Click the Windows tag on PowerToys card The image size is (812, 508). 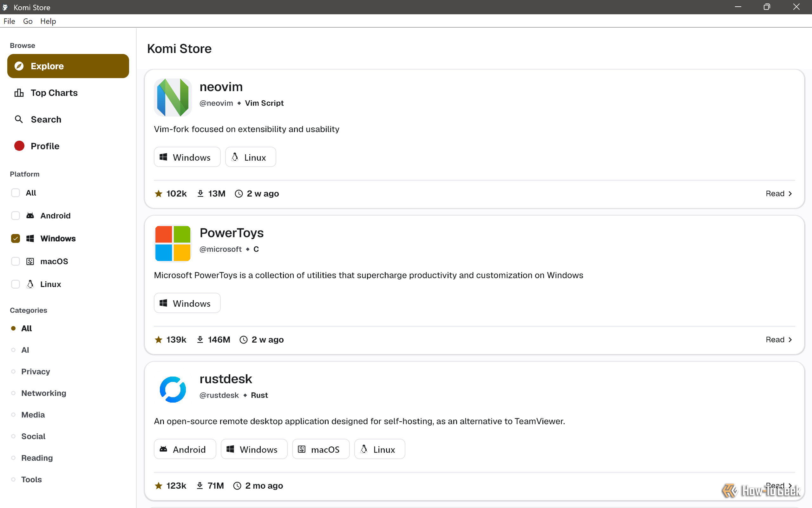pyautogui.click(x=187, y=303)
